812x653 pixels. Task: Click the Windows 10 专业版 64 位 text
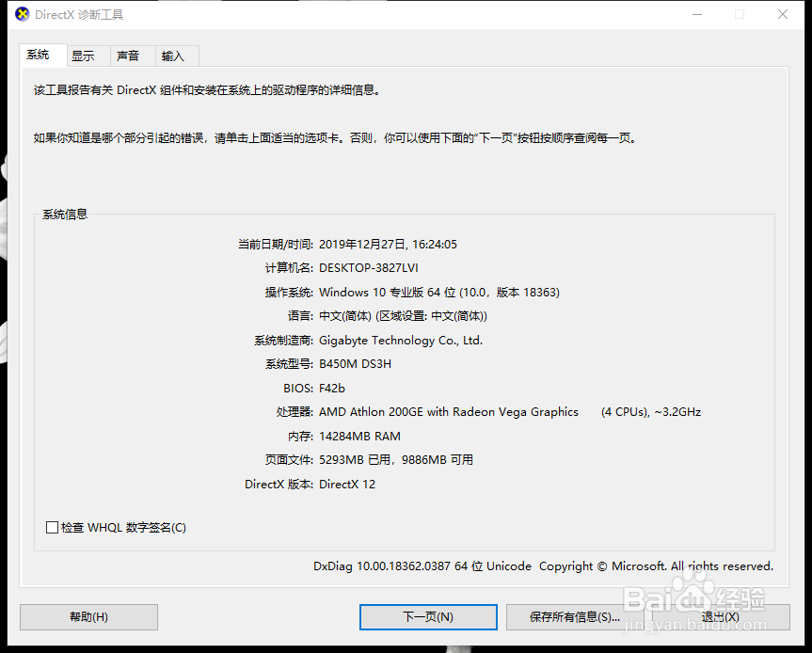coord(388,293)
